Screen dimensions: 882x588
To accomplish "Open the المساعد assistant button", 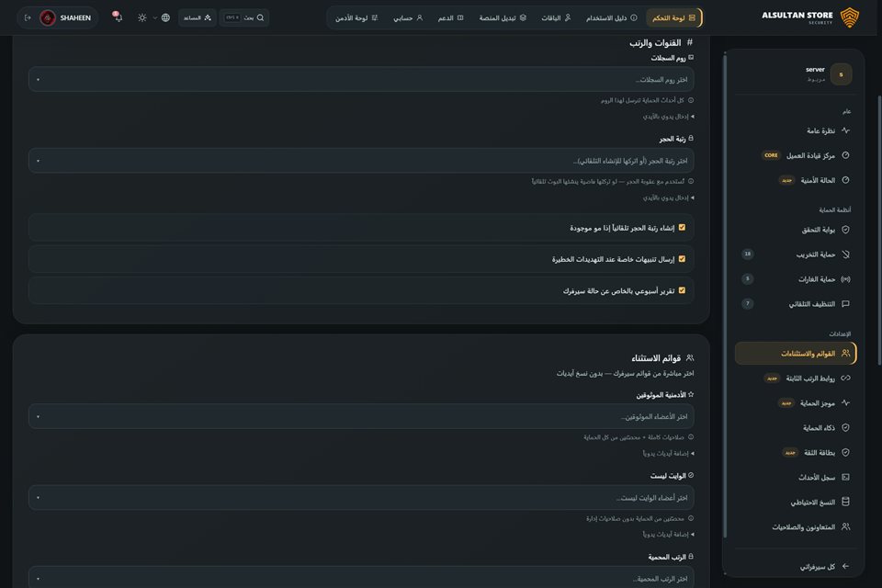I will [x=198, y=18].
